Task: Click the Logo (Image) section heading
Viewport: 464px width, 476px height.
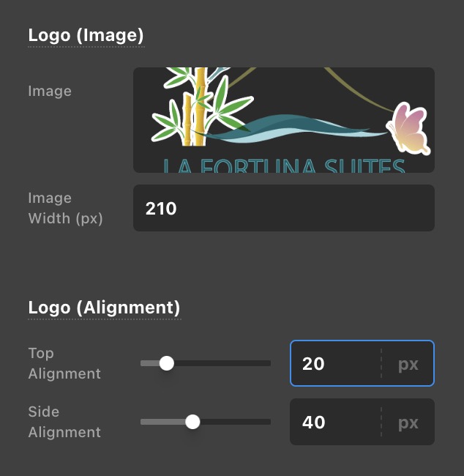Action: 86,34
